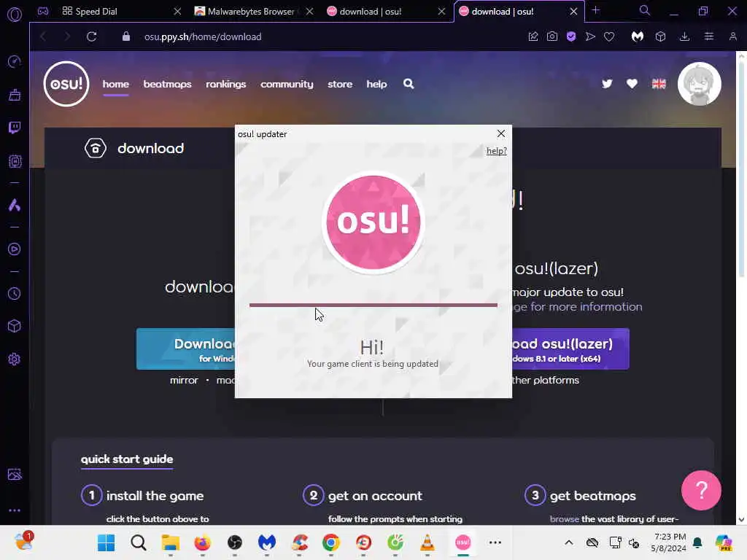Click the address bar URL
The width and height of the screenshot is (747, 560).
[x=203, y=36]
